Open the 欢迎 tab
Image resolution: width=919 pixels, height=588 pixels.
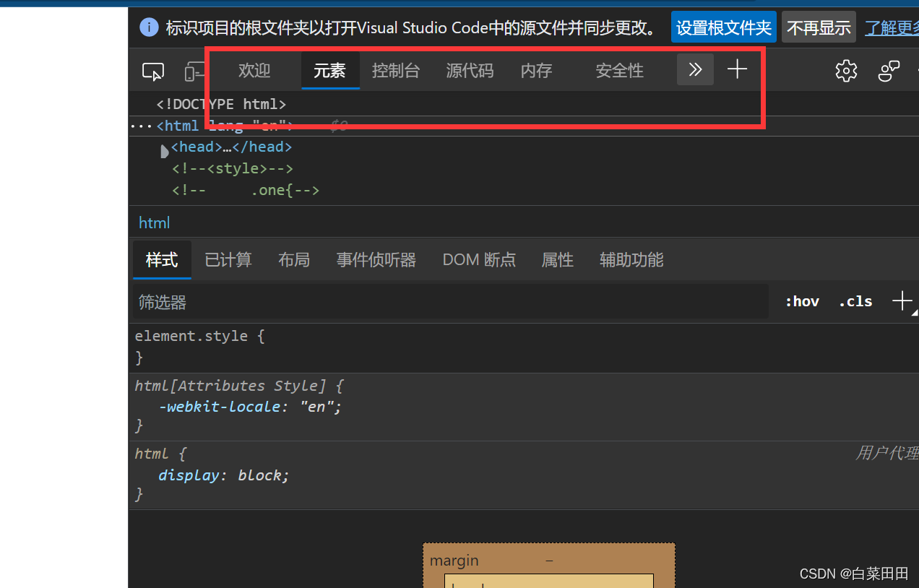tap(254, 70)
